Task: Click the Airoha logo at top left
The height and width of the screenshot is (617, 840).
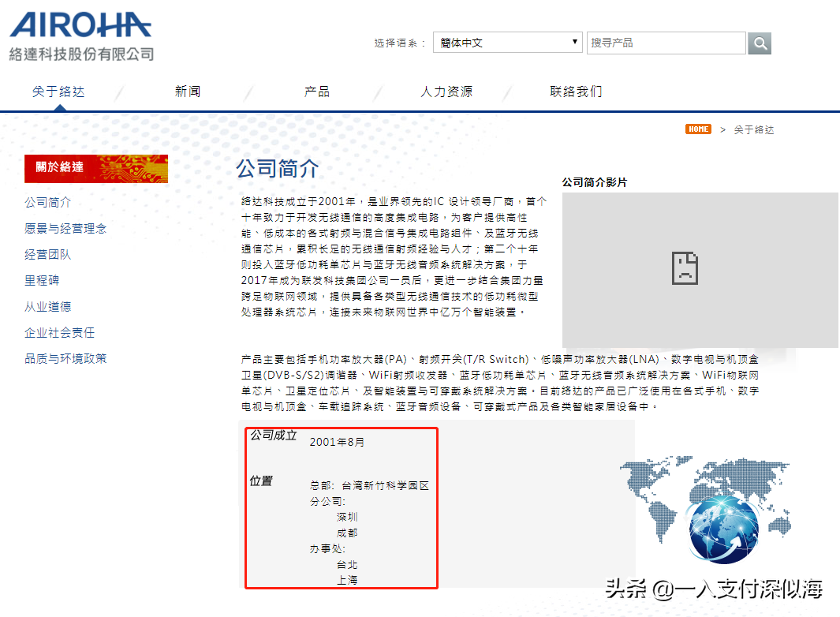Action: [81, 36]
